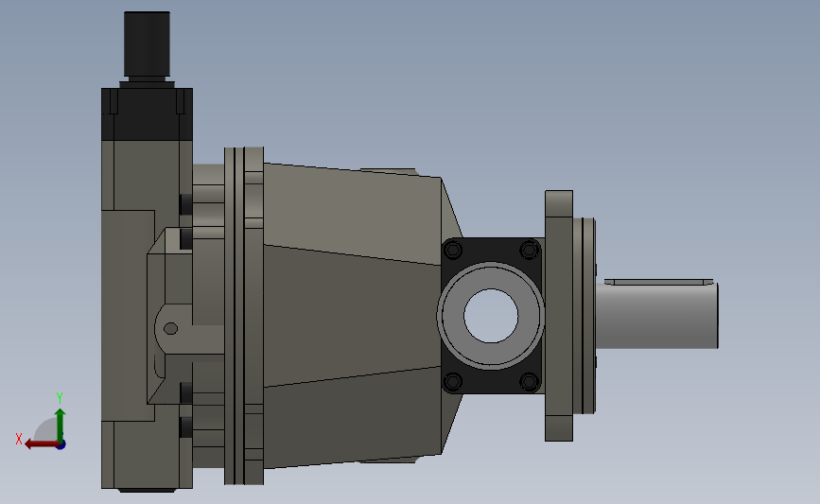The width and height of the screenshot is (820, 504).
Task: Select the top-left bolt on black port flange
Action: [452, 251]
